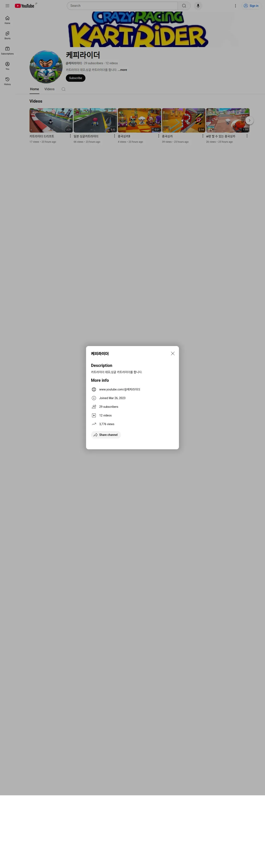Open options menu for 중국싱카3 video
The height and width of the screenshot is (868, 265).
159,136
